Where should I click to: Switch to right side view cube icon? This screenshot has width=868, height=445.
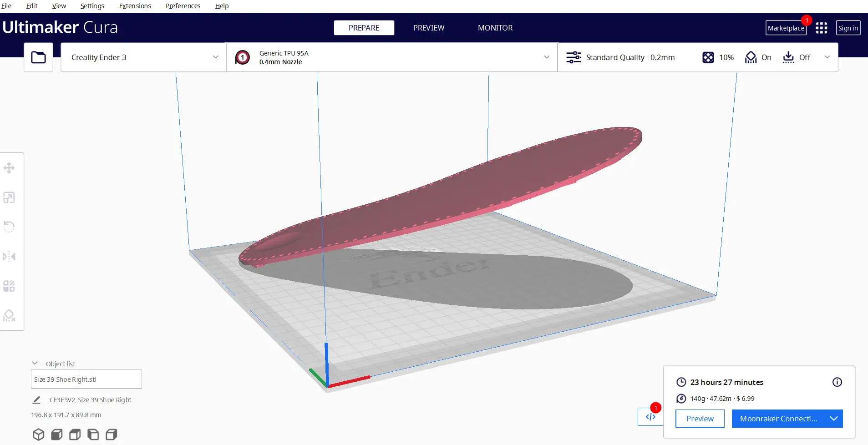pyautogui.click(x=112, y=435)
